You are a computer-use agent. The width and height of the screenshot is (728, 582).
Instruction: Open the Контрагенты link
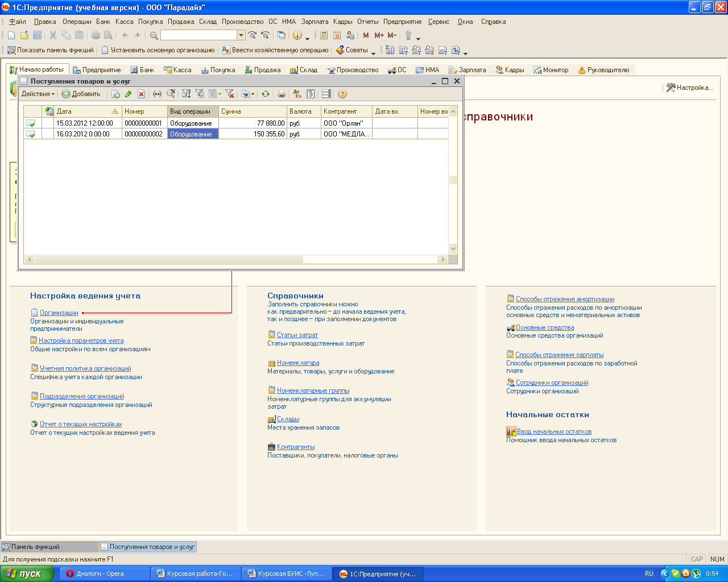296,447
